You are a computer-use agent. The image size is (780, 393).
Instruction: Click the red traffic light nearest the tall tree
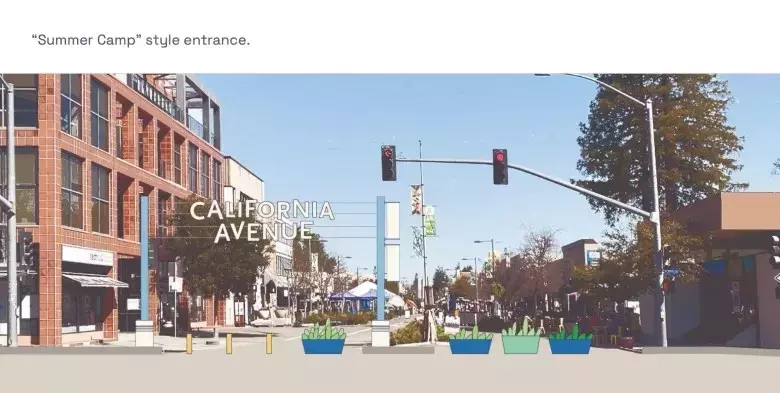coord(500,167)
